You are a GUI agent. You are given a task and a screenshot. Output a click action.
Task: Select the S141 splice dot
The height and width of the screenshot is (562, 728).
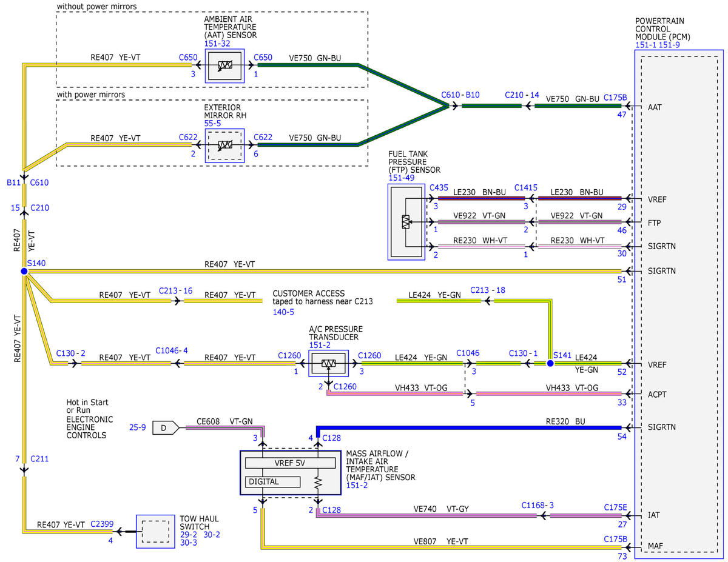pyautogui.click(x=550, y=364)
